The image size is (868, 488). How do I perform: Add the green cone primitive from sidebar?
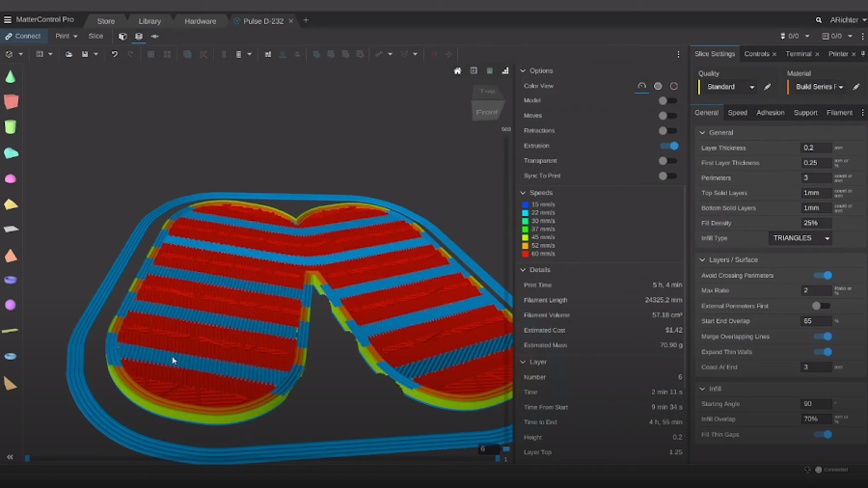click(10, 76)
